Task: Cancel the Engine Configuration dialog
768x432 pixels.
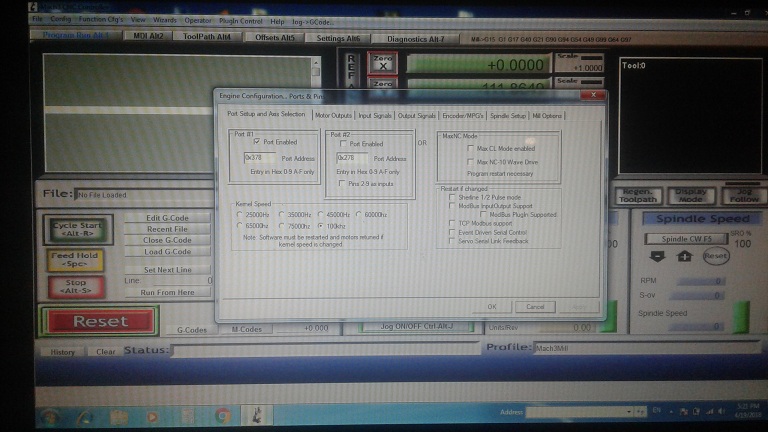Action: 534,306
